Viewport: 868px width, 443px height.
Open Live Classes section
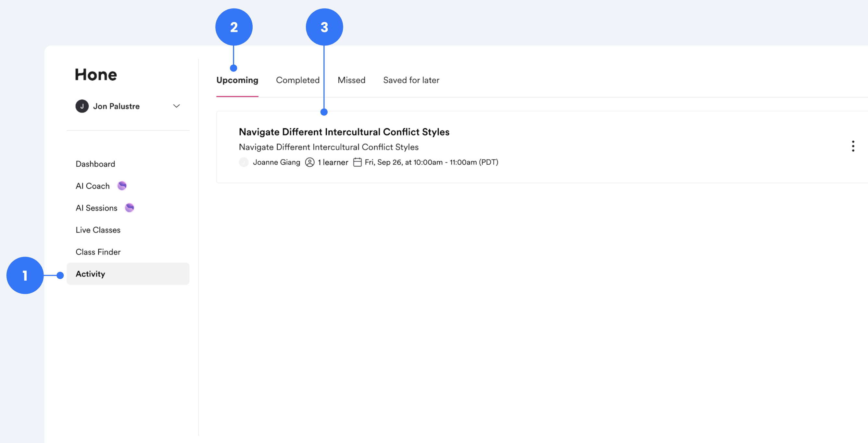tap(98, 230)
